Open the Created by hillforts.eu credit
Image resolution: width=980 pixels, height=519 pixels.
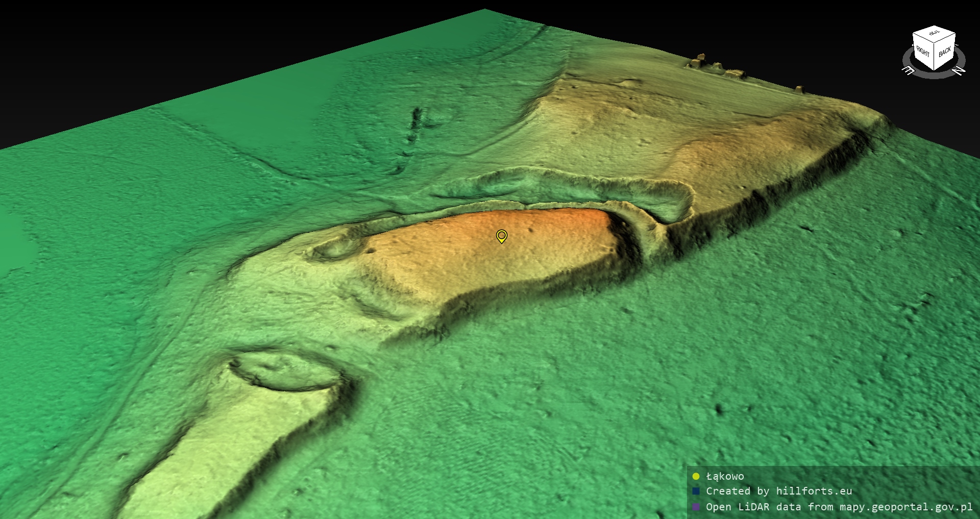(779, 491)
